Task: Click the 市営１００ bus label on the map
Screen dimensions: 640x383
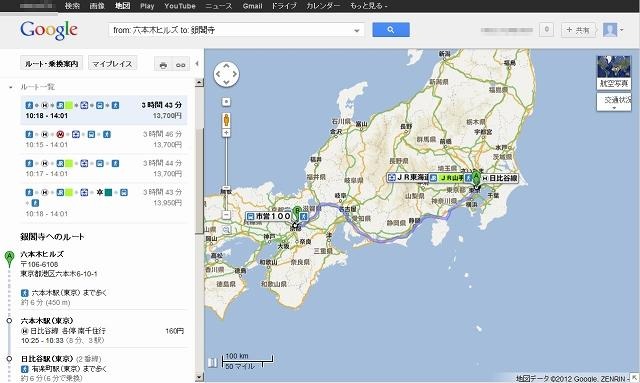Action: coord(269,216)
